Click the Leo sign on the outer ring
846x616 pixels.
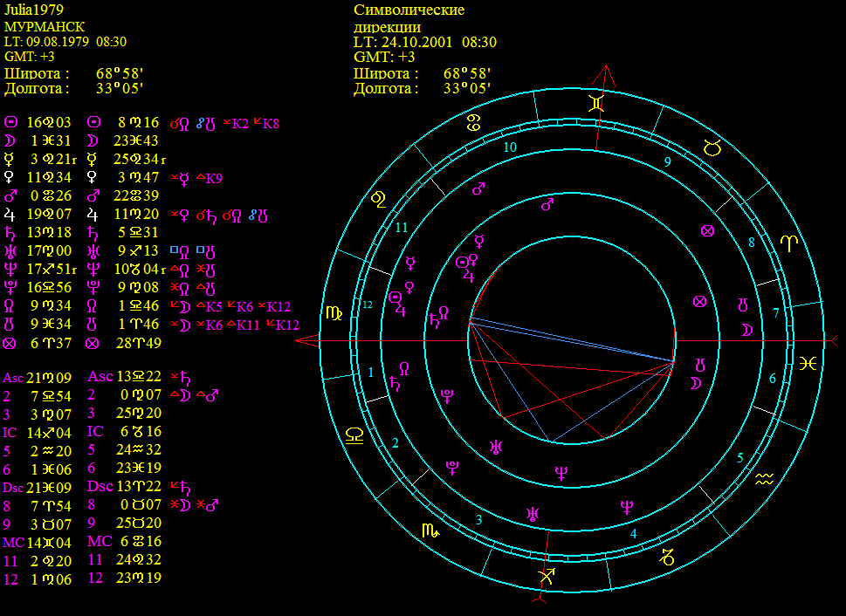tap(379, 200)
